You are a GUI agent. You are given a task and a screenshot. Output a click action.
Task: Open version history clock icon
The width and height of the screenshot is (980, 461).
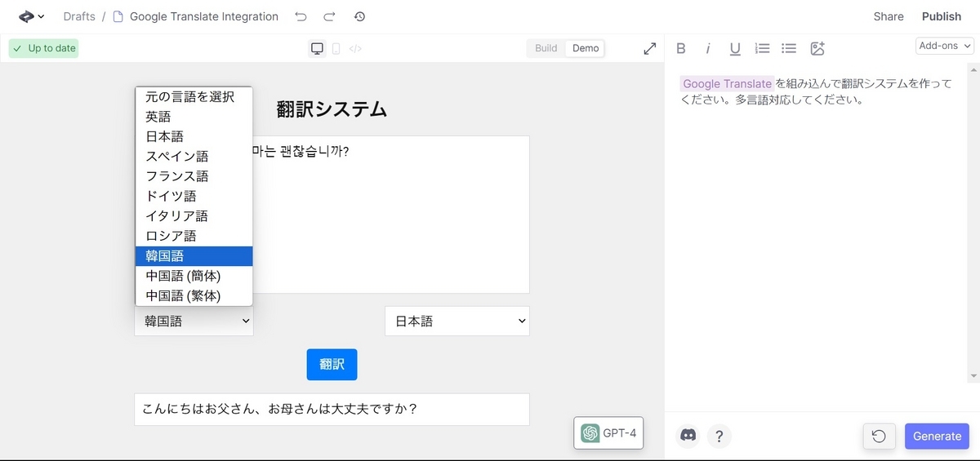359,16
